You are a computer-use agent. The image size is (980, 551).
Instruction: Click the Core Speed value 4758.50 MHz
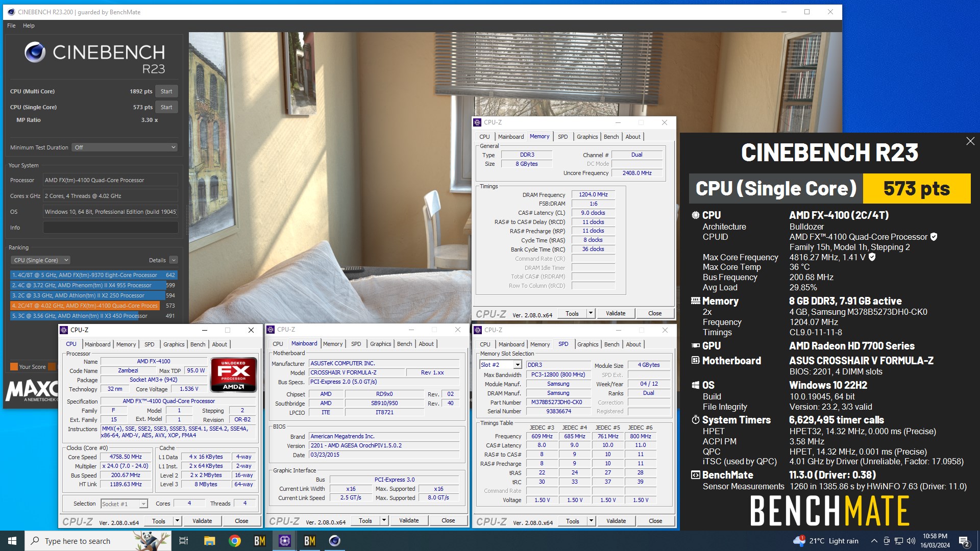pyautogui.click(x=126, y=457)
